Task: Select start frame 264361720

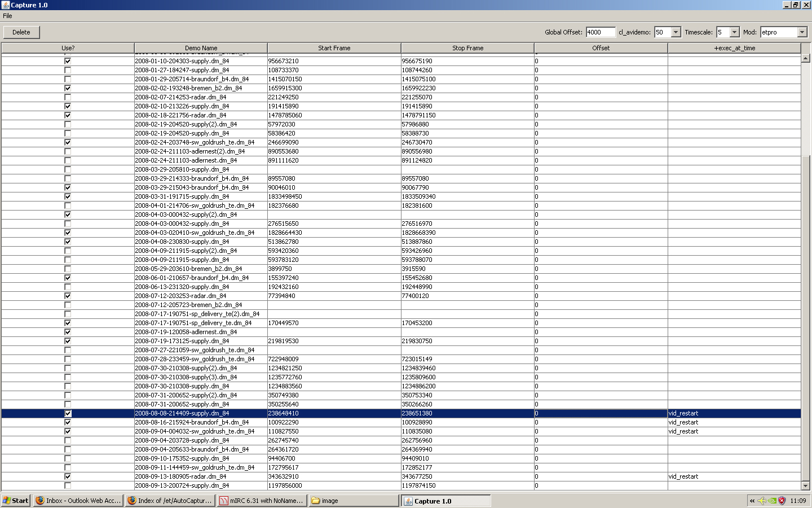Action: [334, 449]
